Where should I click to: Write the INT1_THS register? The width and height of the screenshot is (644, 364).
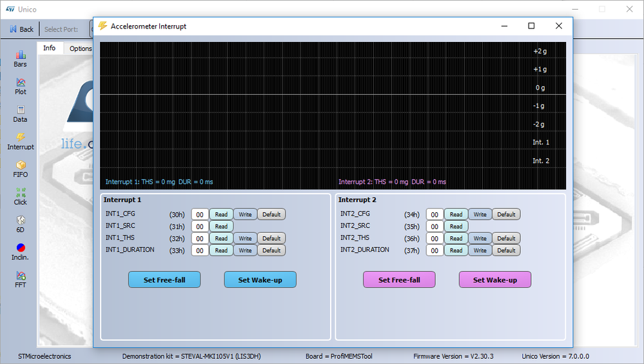pos(245,238)
